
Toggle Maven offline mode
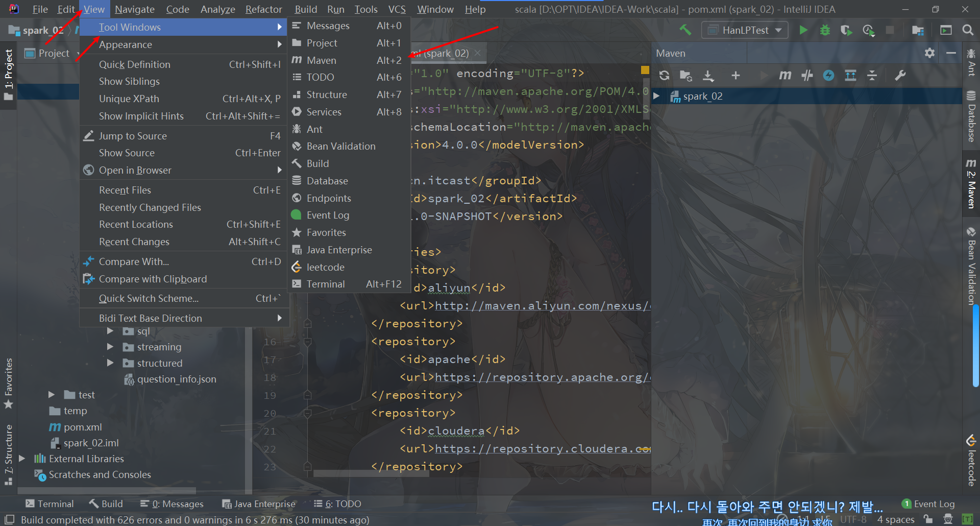[x=807, y=76]
